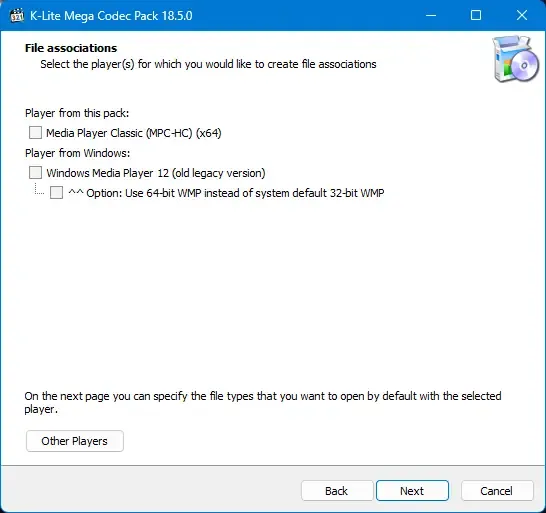Viewport: 546px width, 513px height.
Task: Open the Other Players button
Action: coord(75,441)
